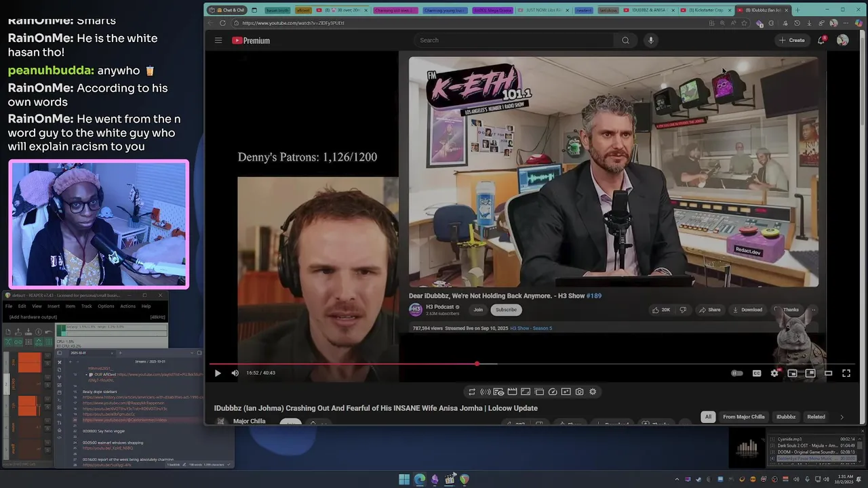Open the playback speed gauge tool
The image size is (868, 488).
[x=553, y=392]
